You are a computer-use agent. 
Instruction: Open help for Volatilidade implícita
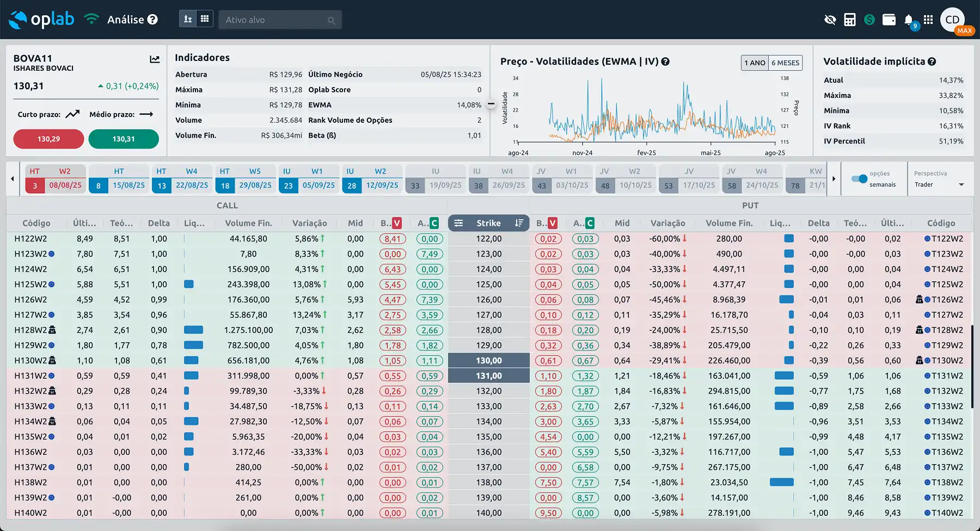pyautogui.click(x=932, y=61)
